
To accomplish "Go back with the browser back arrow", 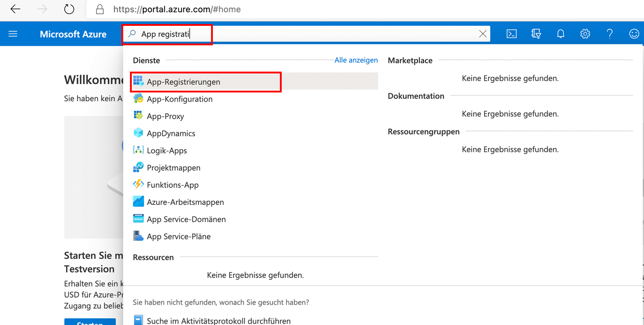I will pyautogui.click(x=15, y=9).
